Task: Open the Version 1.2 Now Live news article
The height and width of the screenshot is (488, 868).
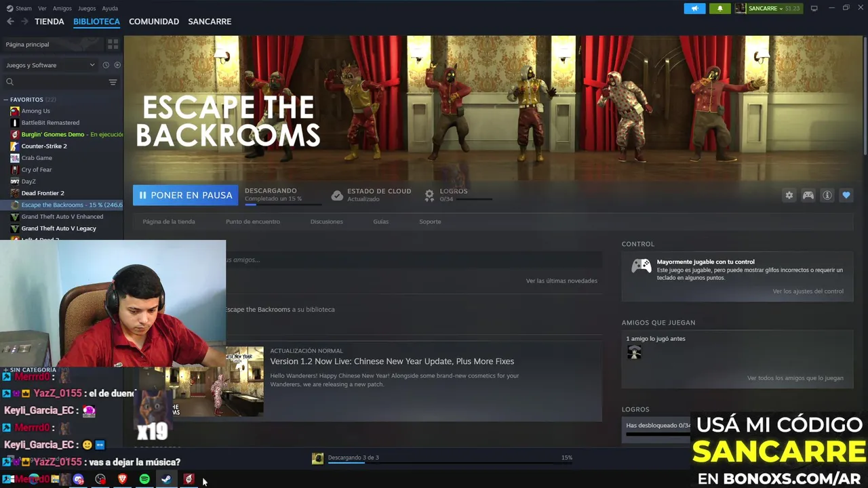Action: (392, 361)
